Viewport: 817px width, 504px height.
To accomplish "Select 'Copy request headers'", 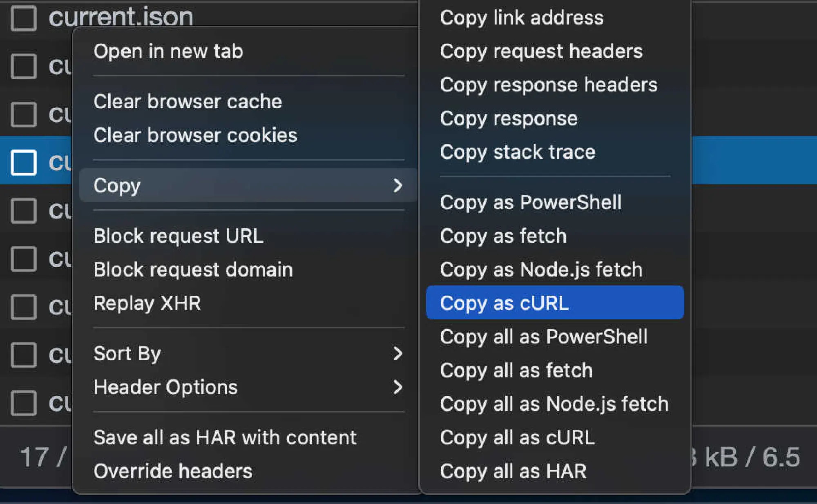I will click(x=541, y=51).
